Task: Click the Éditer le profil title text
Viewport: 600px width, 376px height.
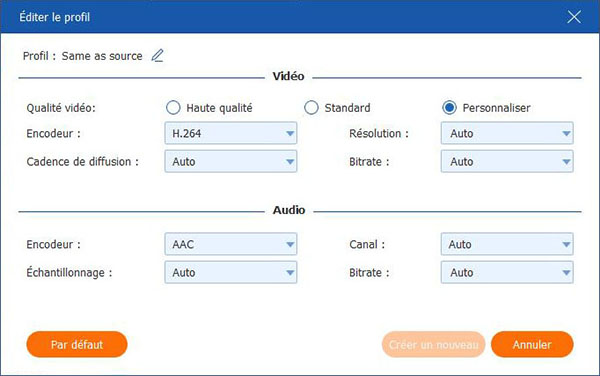Action: point(54,17)
